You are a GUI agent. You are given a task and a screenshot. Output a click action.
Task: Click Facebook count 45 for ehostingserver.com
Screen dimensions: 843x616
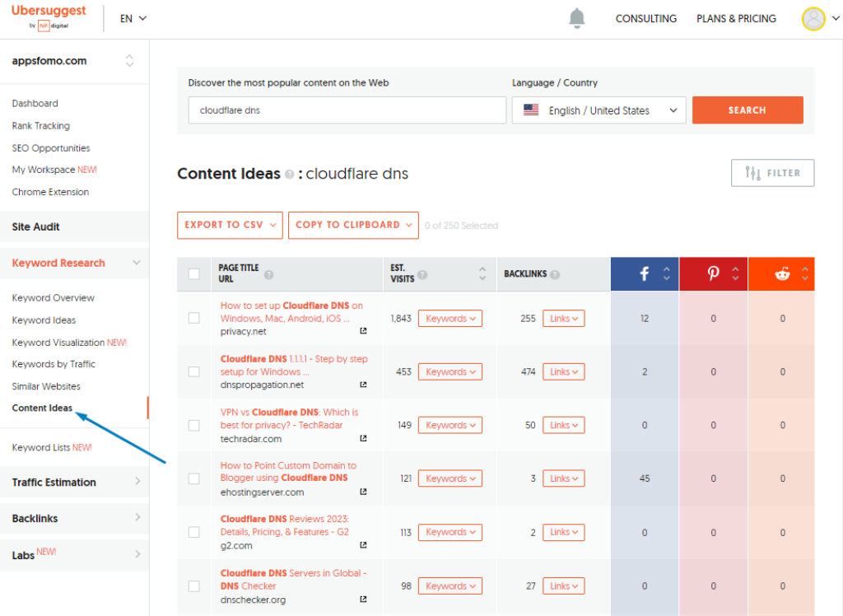(645, 478)
